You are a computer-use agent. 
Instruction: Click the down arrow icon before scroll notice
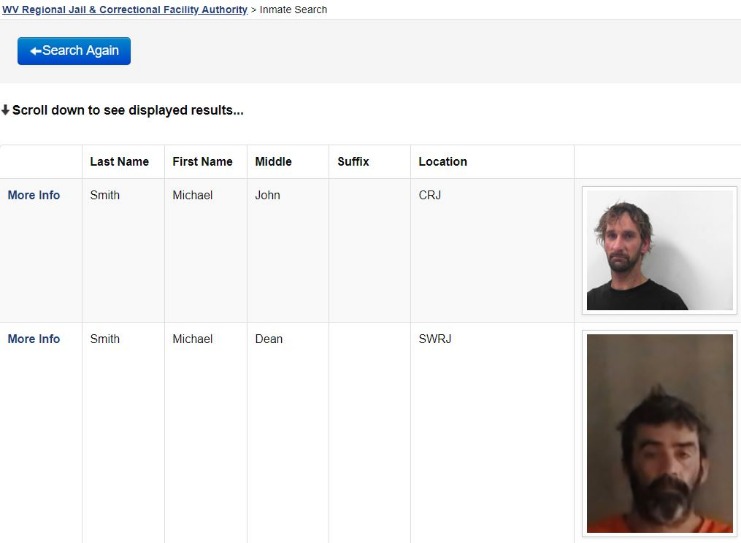pos(5,110)
